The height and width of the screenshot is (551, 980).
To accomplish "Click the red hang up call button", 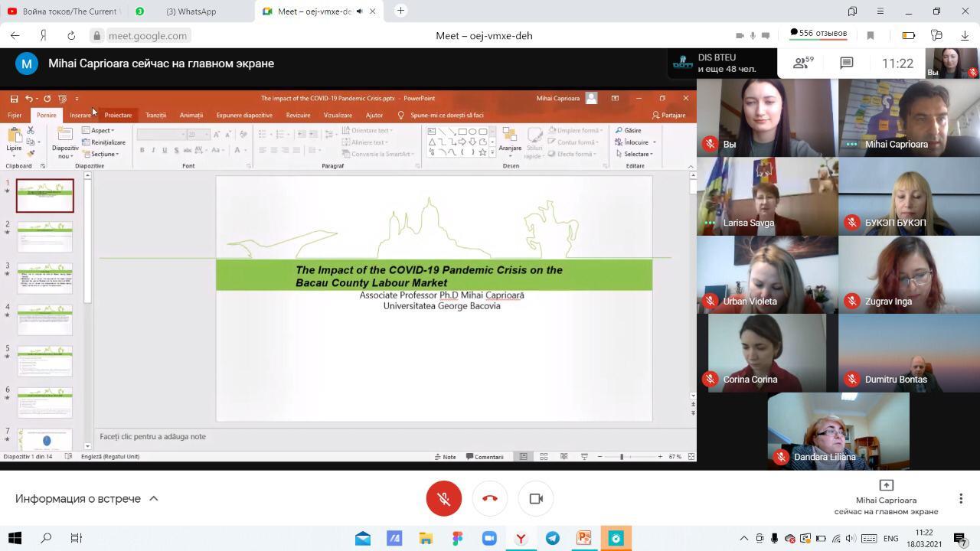I will point(490,498).
